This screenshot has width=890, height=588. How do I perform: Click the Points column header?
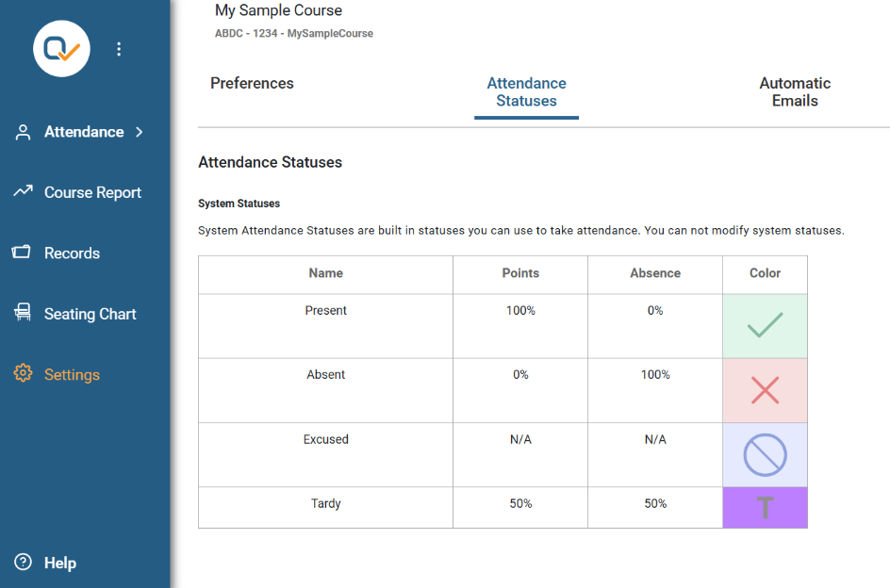click(520, 273)
